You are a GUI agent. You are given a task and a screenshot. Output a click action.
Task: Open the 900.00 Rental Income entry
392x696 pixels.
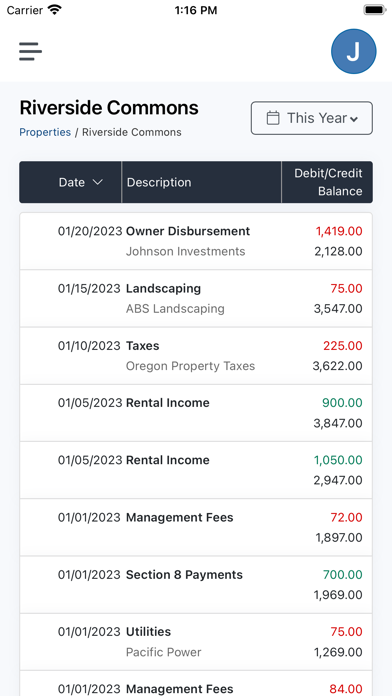pos(196,413)
